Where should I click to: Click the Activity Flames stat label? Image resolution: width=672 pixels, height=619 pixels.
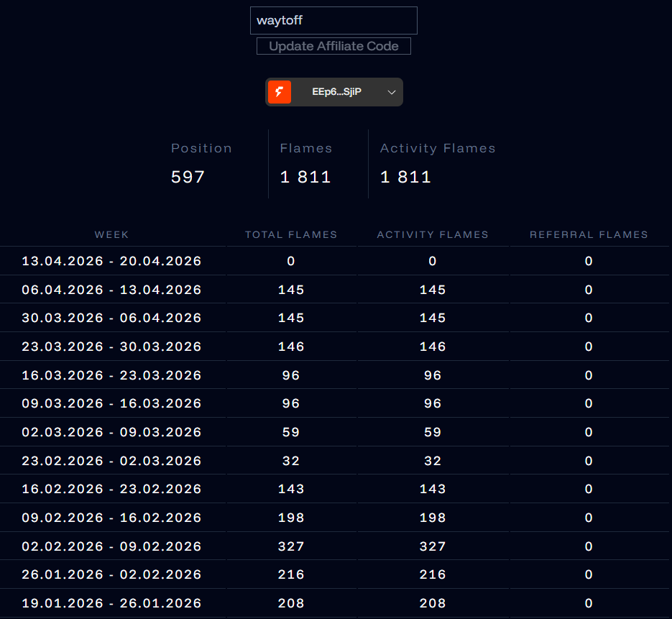click(x=438, y=148)
